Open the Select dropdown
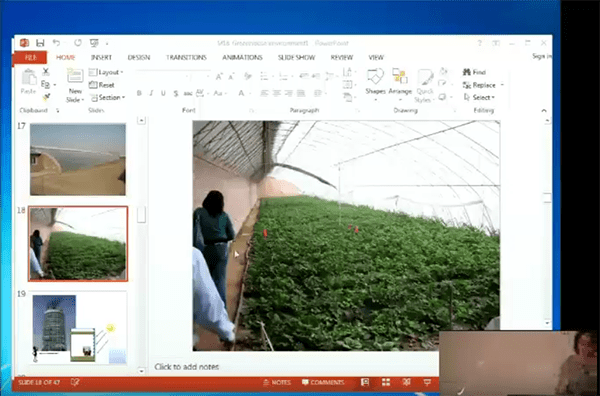 click(479, 98)
